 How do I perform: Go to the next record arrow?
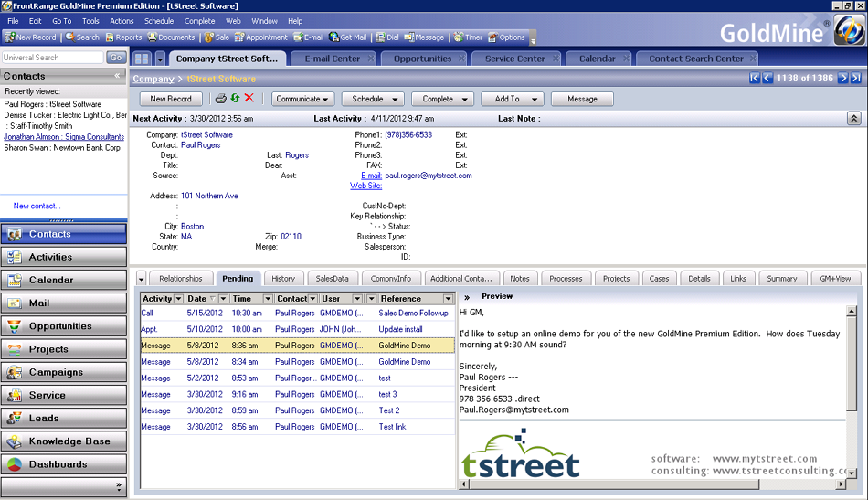point(843,78)
